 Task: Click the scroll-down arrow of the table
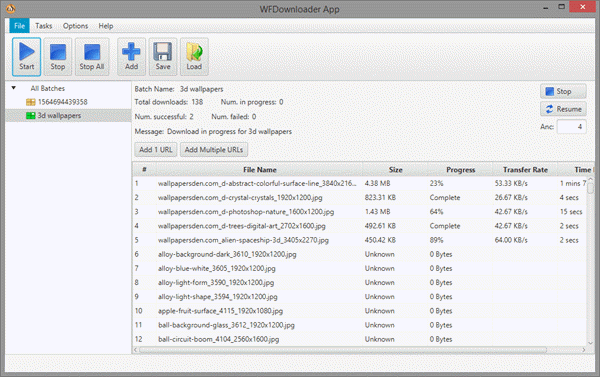590,343
